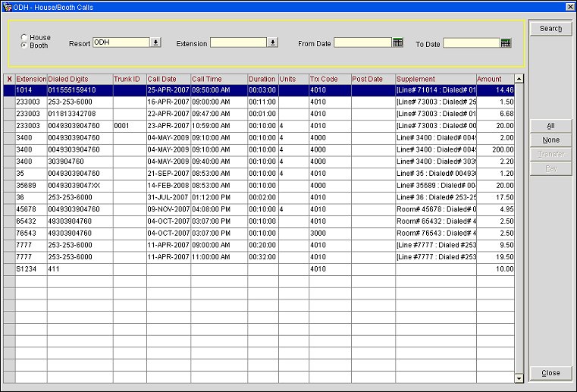Click the ODH window title icon
The image size is (577, 392).
7,6
